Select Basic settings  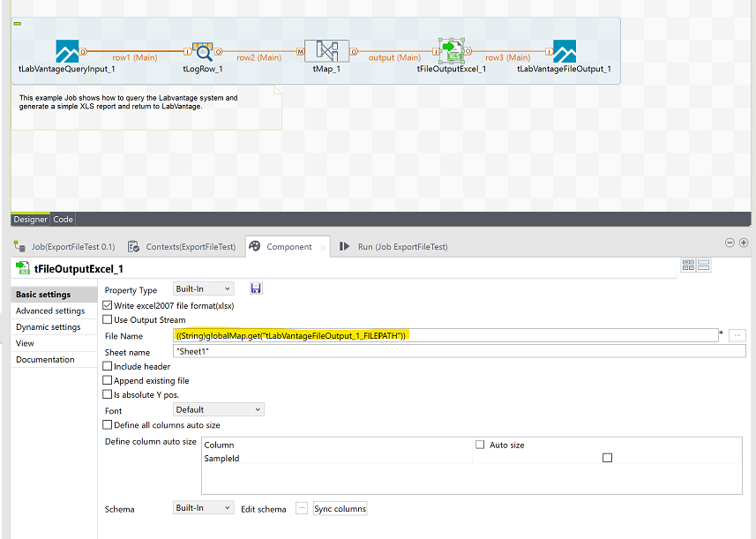54,294
